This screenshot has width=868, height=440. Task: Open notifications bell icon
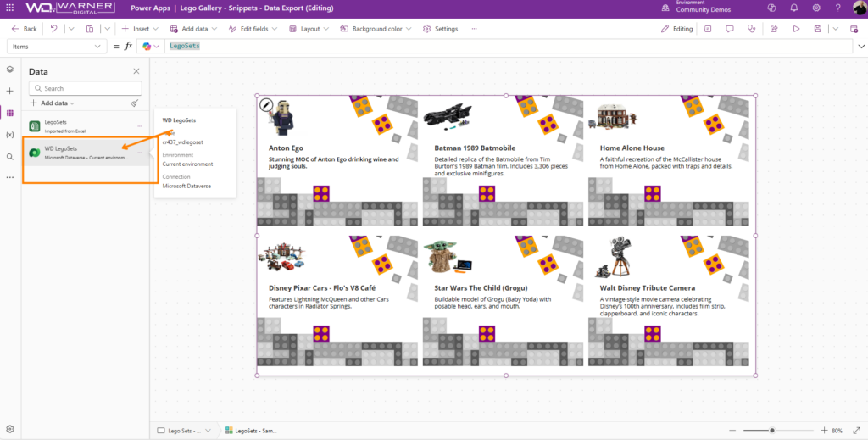(x=794, y=8)
